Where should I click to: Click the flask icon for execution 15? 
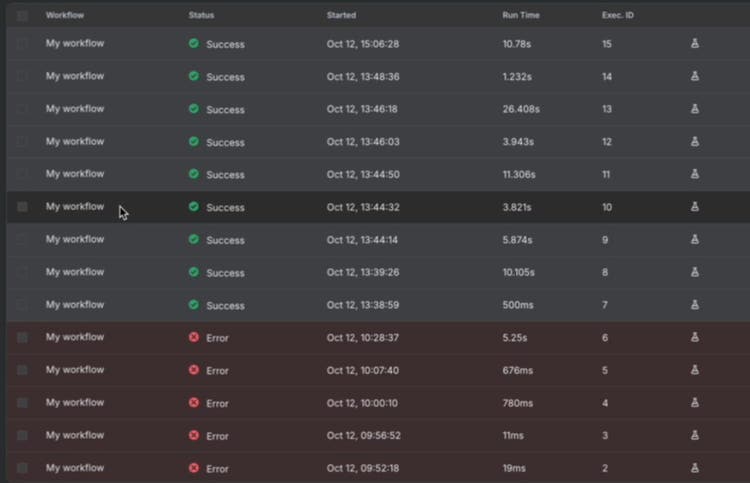pos(695,44)
